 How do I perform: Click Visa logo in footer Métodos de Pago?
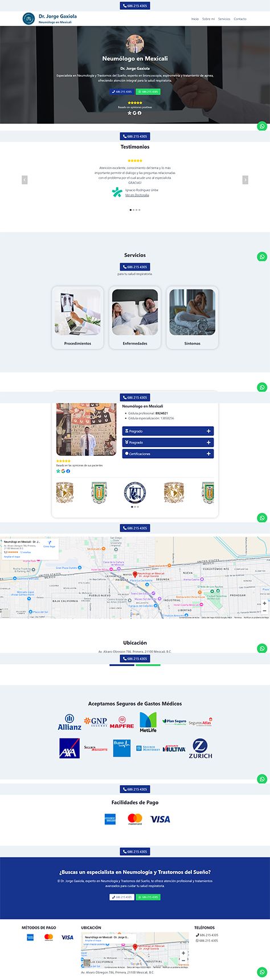[67, 937]
